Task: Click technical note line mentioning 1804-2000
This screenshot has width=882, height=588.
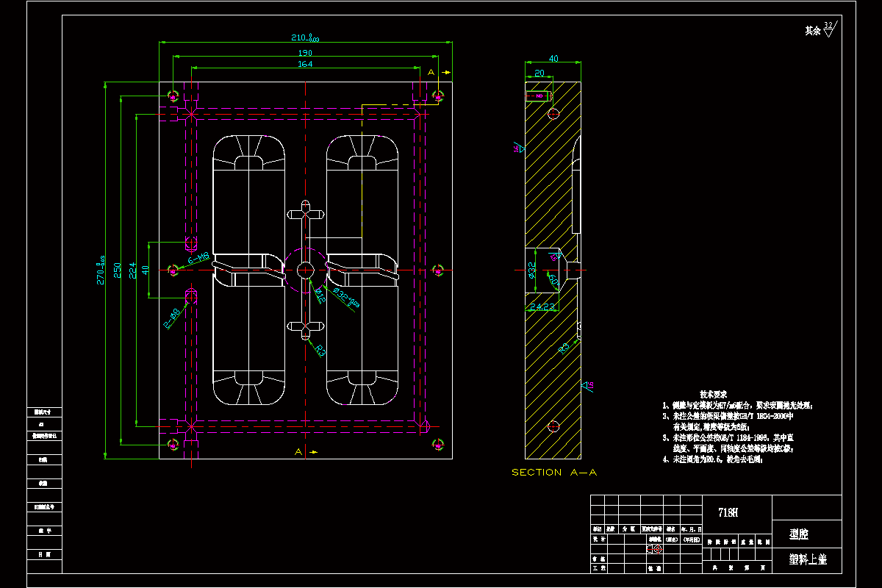Action: [x=728, y=416]
